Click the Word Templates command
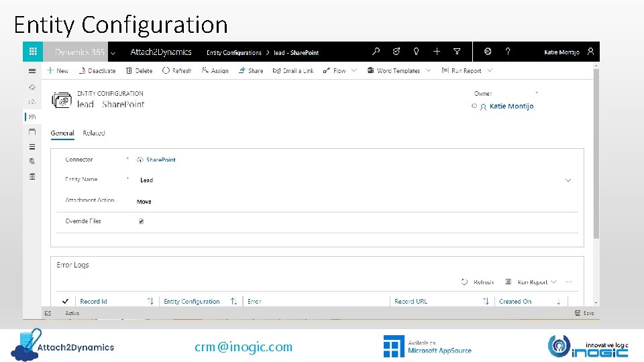Image resolution: width=644 pixels, height=362 pixels. [x=394, y=70]
